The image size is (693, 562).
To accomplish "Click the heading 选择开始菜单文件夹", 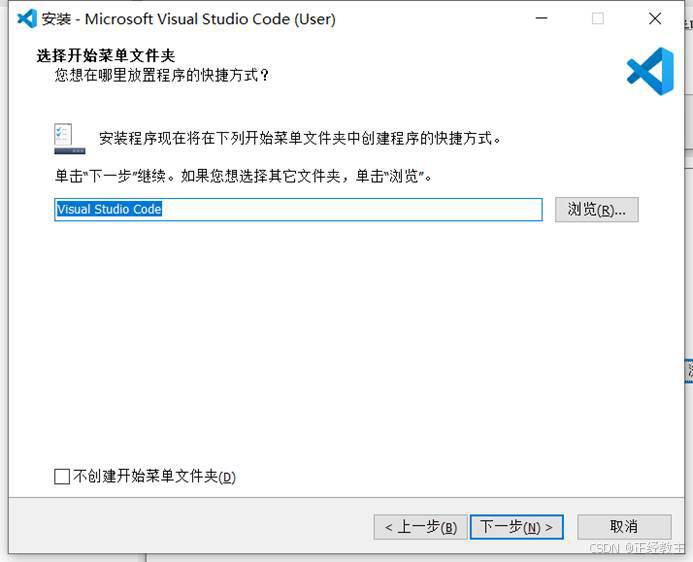I will (106, 56).
